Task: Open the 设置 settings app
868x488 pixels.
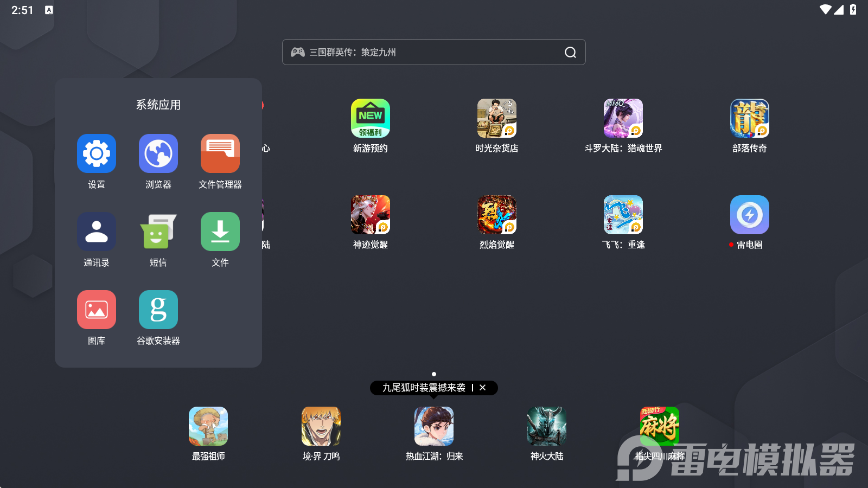Action: [97, 153]
